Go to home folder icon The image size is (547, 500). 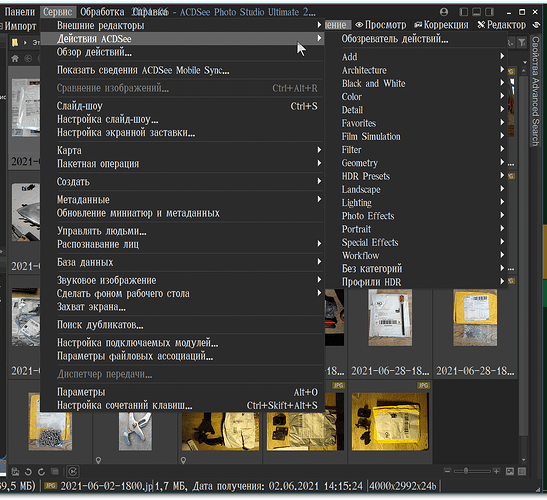point(15,58)
